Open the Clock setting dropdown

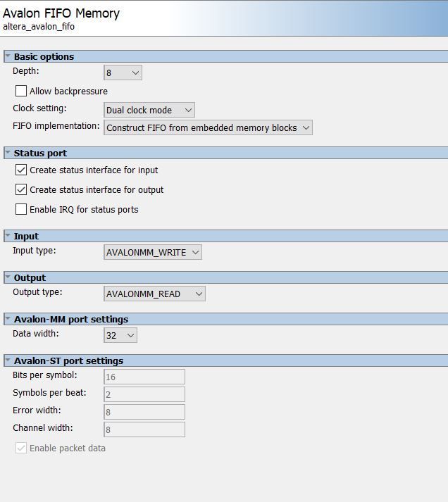[x=149, y=110]
